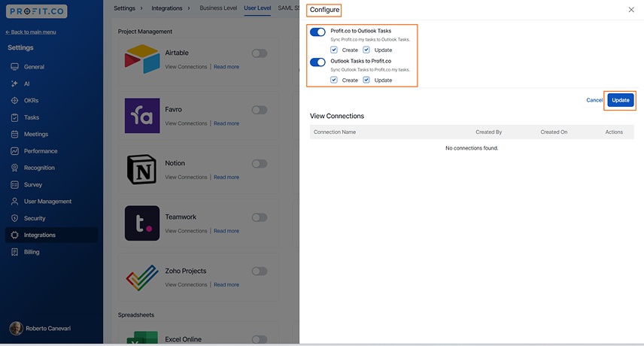Screen dimensions: 644x346
Task: Click Roberto Canevari's profile avatar
Action: (16, 329)
